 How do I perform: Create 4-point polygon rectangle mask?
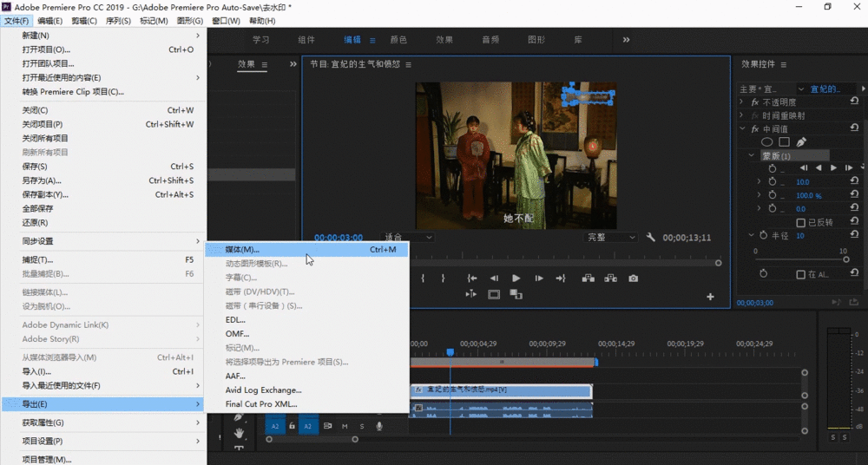pos(784,142)
